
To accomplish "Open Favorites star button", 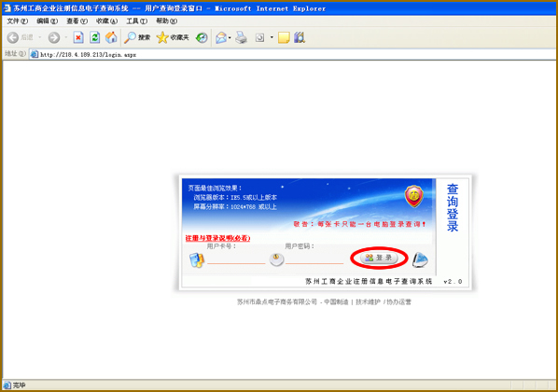I will (173, 37).
